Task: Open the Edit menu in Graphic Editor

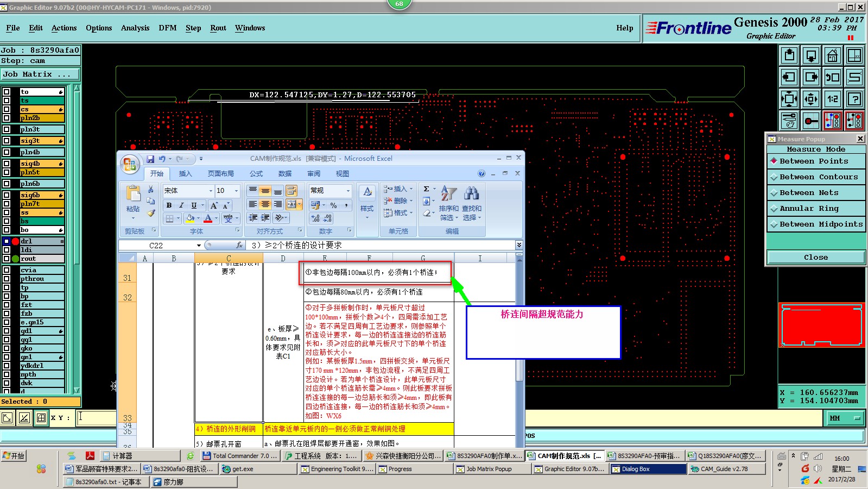Action: pos(36,28)
